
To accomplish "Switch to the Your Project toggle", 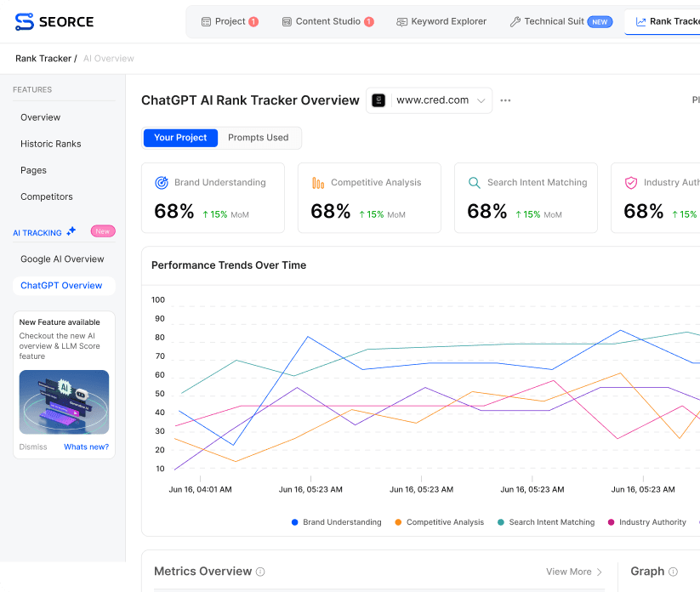I will 180,137.
